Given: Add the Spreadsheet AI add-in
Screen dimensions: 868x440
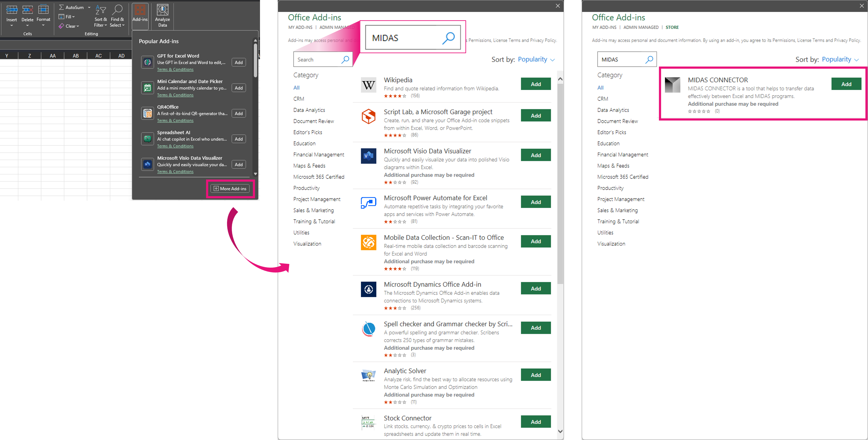Looking at the screenshot, I should [x=239, y=139].
